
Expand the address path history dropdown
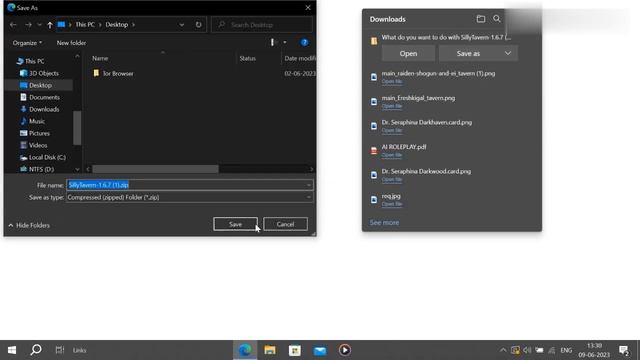181,25
